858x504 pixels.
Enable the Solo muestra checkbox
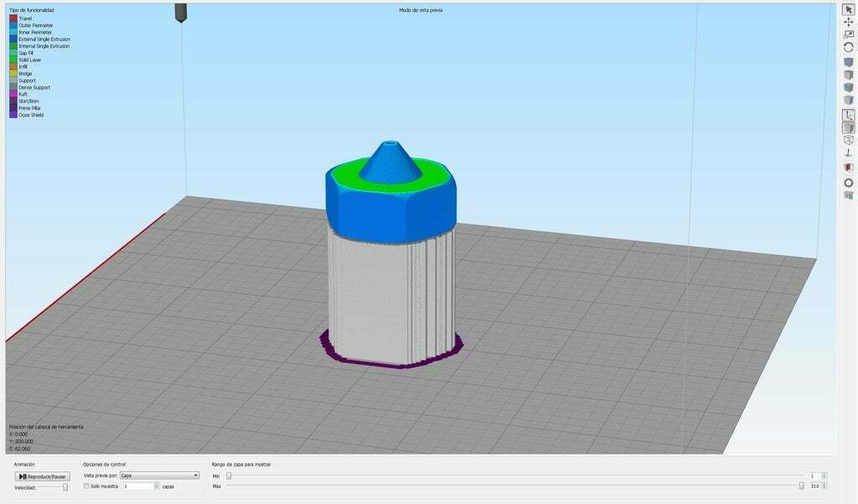(86, 486)
